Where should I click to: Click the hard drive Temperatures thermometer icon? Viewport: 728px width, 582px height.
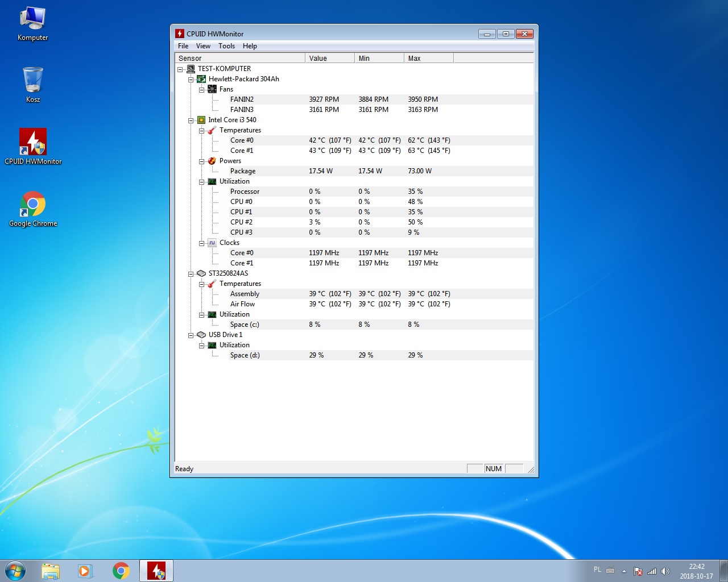212,284
